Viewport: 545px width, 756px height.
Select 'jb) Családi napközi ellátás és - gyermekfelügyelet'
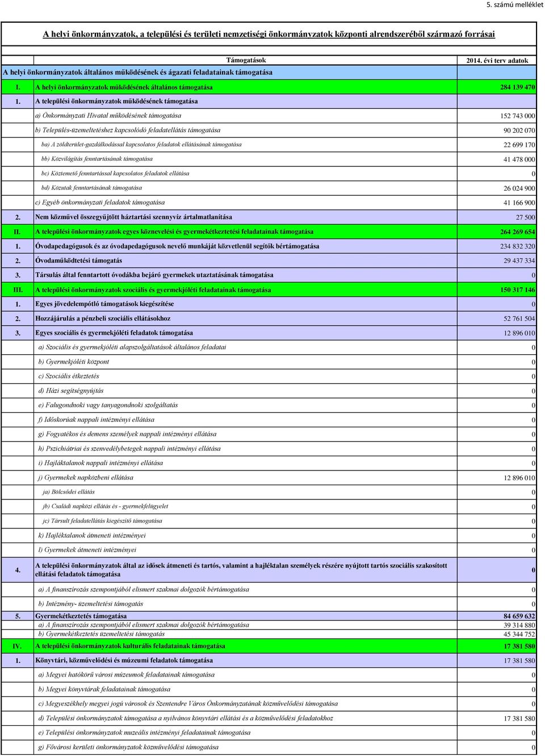(106, 506)
